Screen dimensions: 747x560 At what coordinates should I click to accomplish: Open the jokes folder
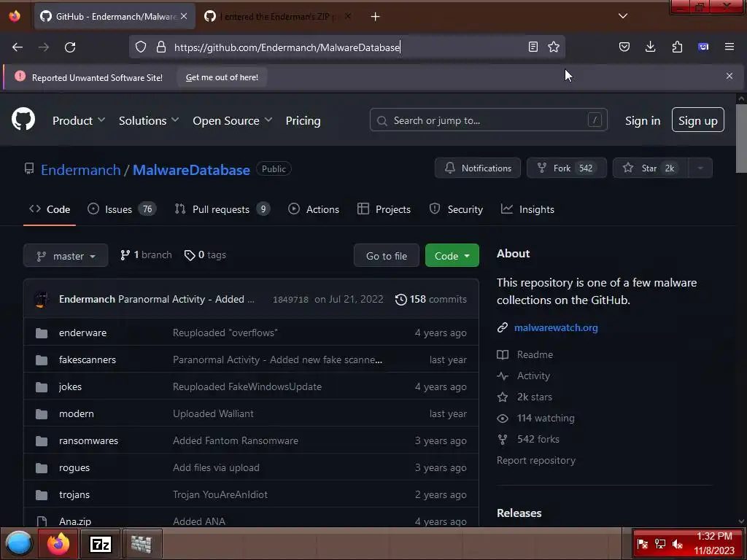point(70,387)
